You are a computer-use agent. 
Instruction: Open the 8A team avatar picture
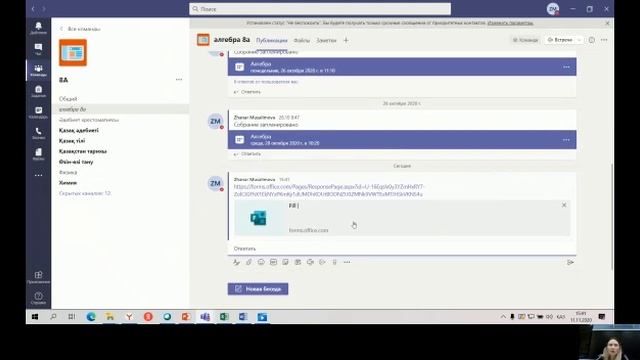pos(73,53)
